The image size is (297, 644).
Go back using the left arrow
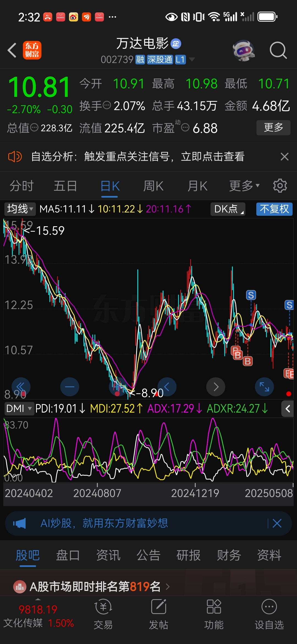(x=12, y=50)
